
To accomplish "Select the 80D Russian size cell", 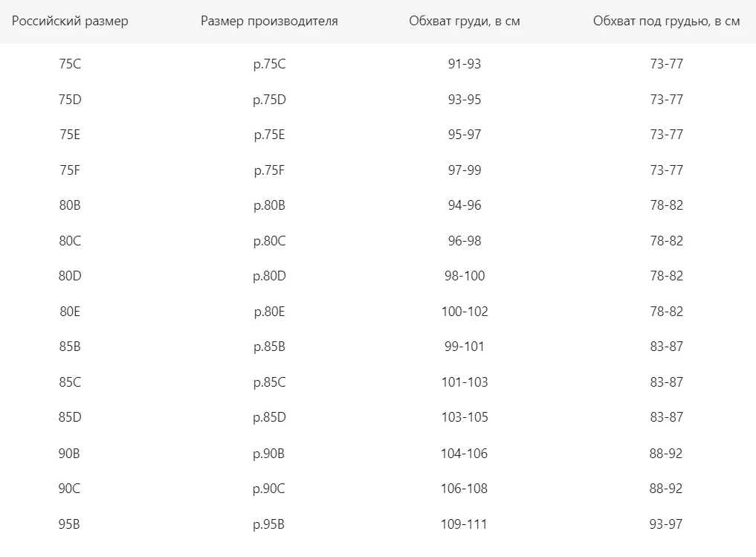I will (70, 276).
